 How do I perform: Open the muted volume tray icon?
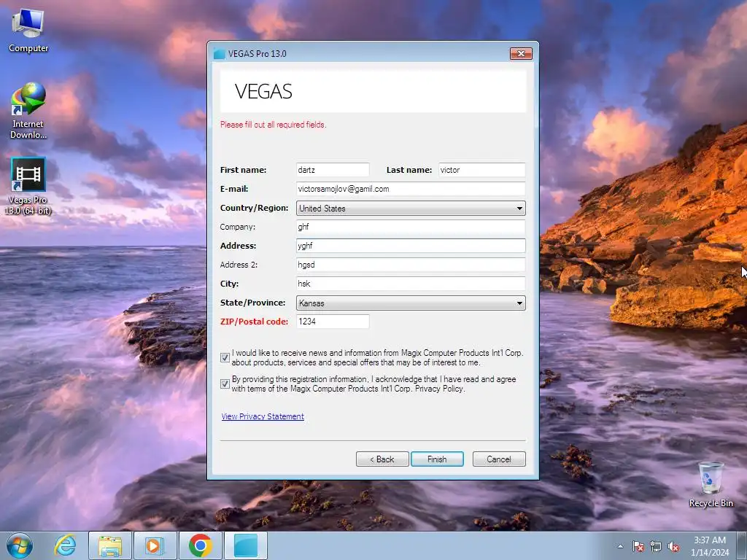tap(673, 546)
